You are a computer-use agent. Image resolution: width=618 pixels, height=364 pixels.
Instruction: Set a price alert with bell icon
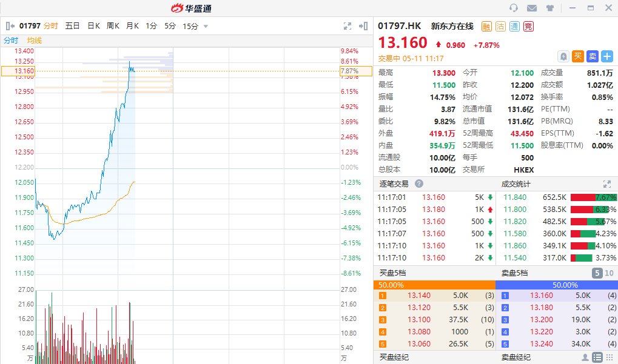563,56
